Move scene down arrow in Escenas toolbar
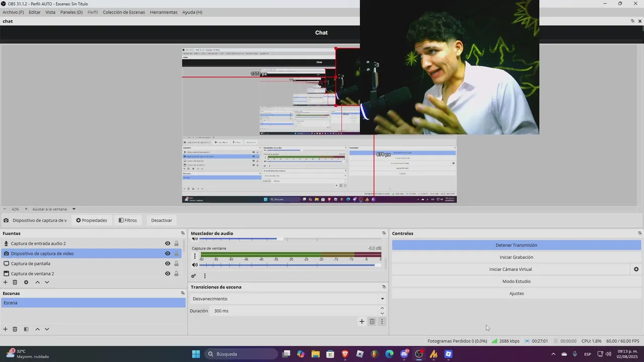This screenshot has width=644, height=362. click(47, 329)
